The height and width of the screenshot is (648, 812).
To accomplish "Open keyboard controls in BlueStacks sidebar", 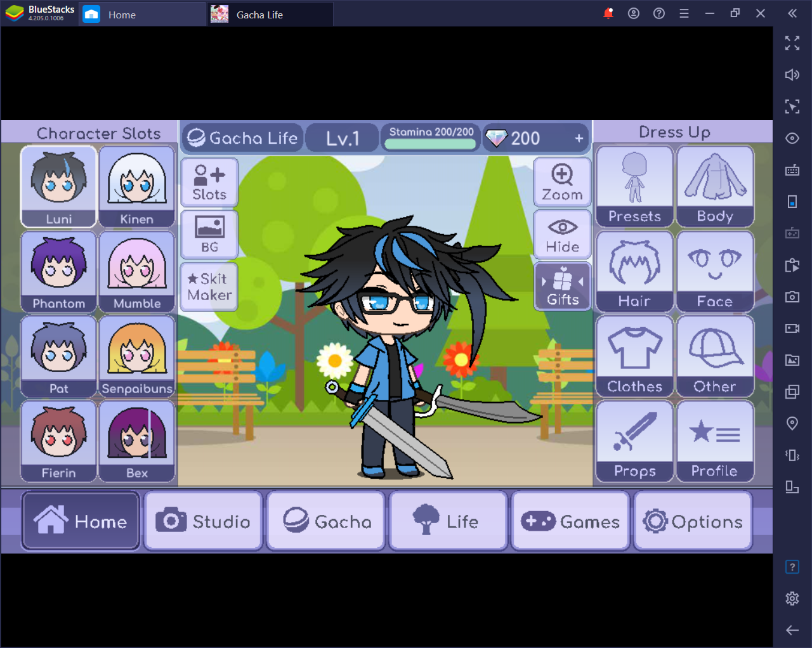I will click(x=792, y=170).
